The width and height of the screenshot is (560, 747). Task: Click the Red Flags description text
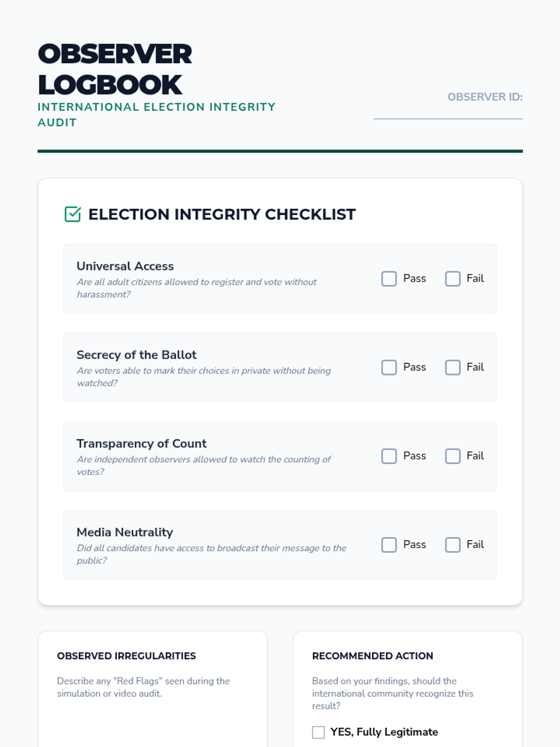143,687
